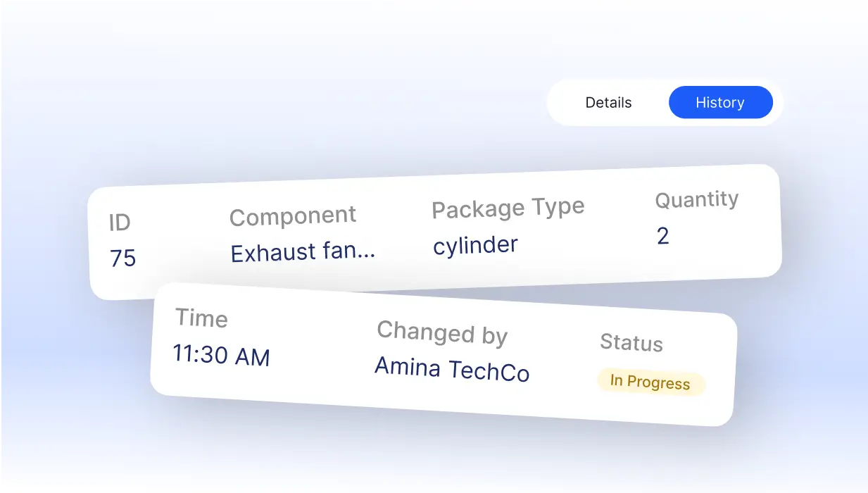
Task: Click the In Progress status badge
Action: [x=650, y=382]
